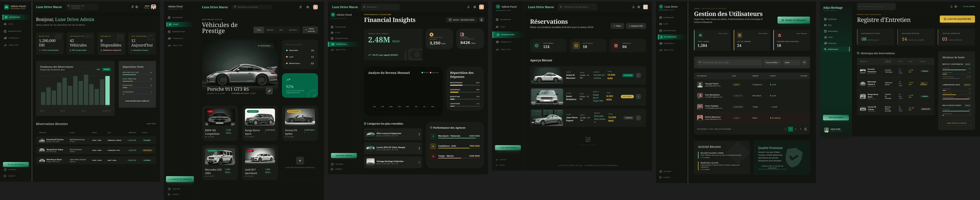Expand the Ultra-Luxury & Supercars category chevron
This screenshot has height=200, width=980.
pyautogui.click(x=419, y=134)
